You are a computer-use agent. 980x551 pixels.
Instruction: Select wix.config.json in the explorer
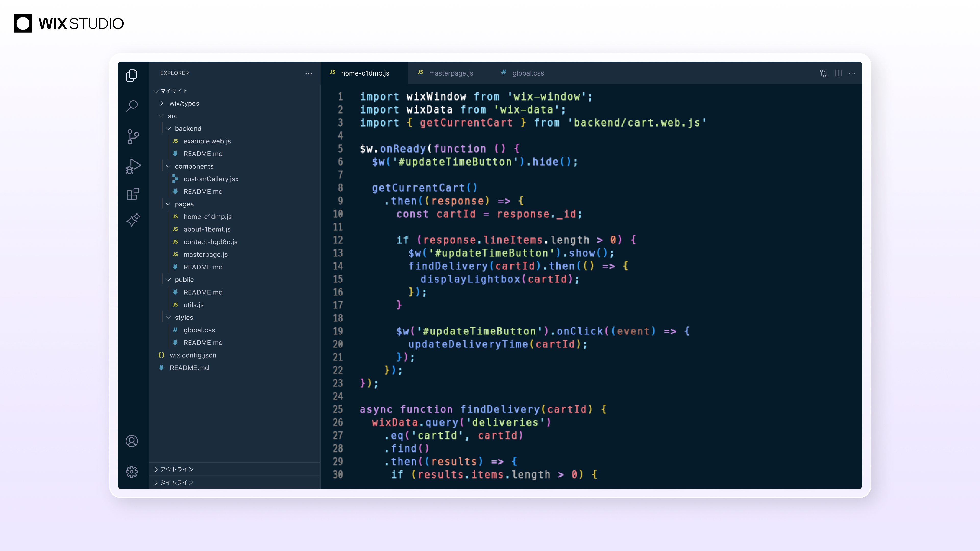click(193, 355)
